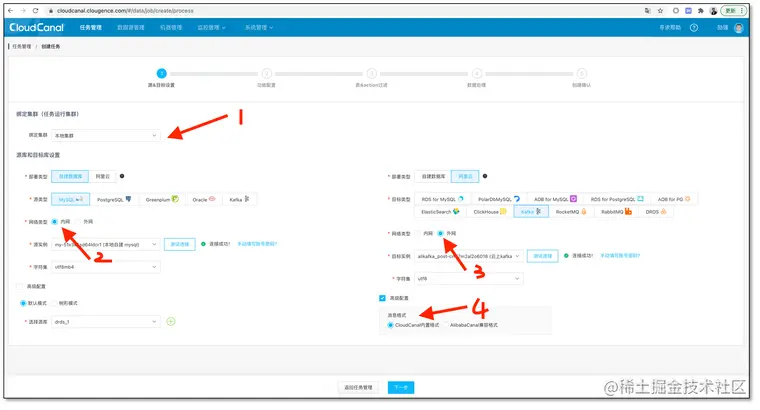Open 任务管理 in top navigation

(x=91, y=28)
